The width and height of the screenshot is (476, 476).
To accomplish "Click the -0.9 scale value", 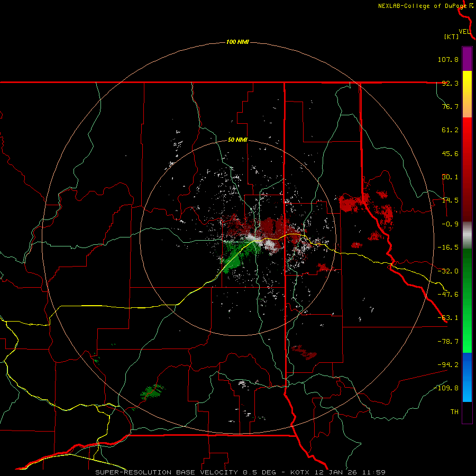I will [x=450, y=224].
